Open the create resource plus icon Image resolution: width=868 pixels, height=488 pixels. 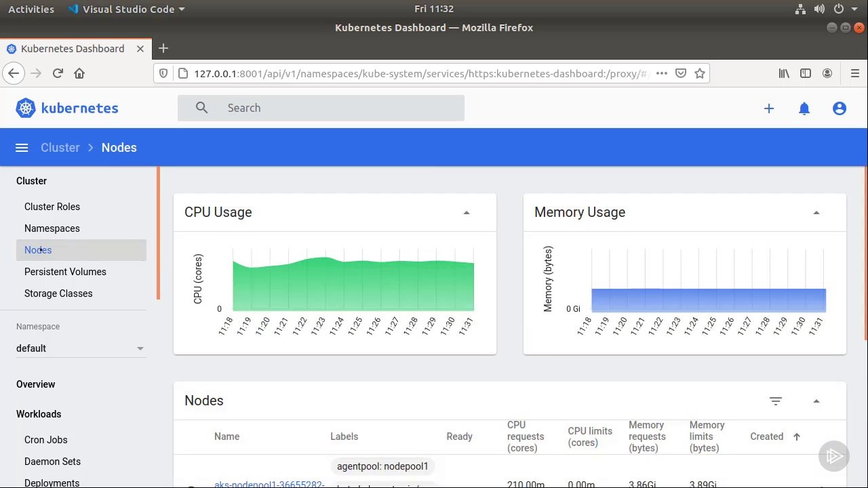click(768, 108)
